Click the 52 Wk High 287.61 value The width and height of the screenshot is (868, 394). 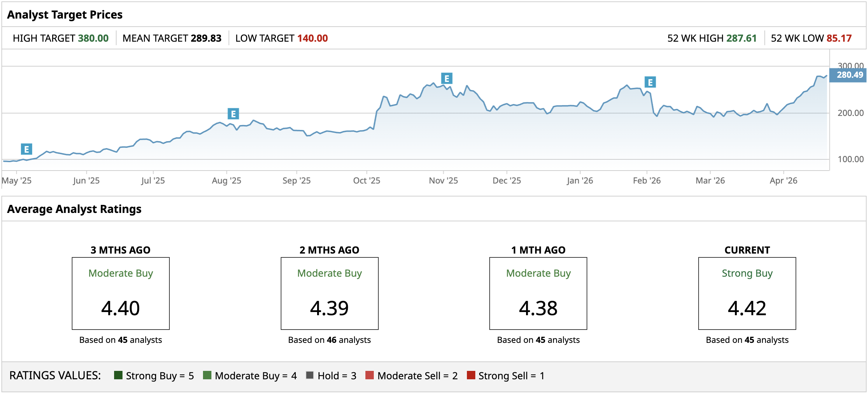741,38
